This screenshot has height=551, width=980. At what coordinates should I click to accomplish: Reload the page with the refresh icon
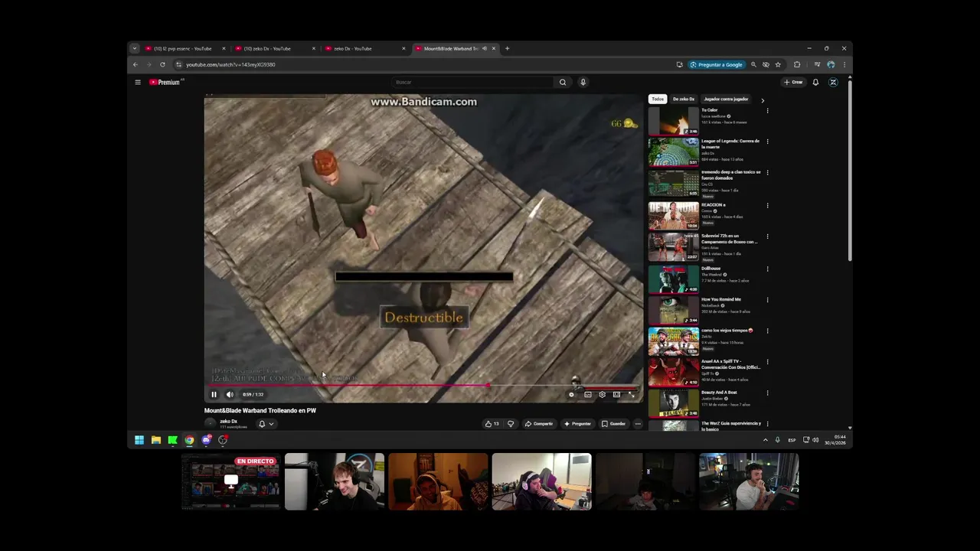pyautogui.click(x=162, y=64)
